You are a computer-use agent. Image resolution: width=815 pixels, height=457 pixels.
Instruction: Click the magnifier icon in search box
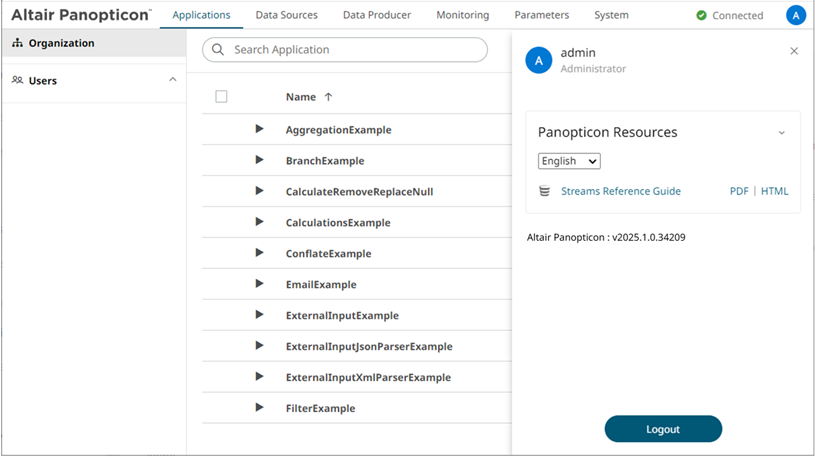pos(218,49)
